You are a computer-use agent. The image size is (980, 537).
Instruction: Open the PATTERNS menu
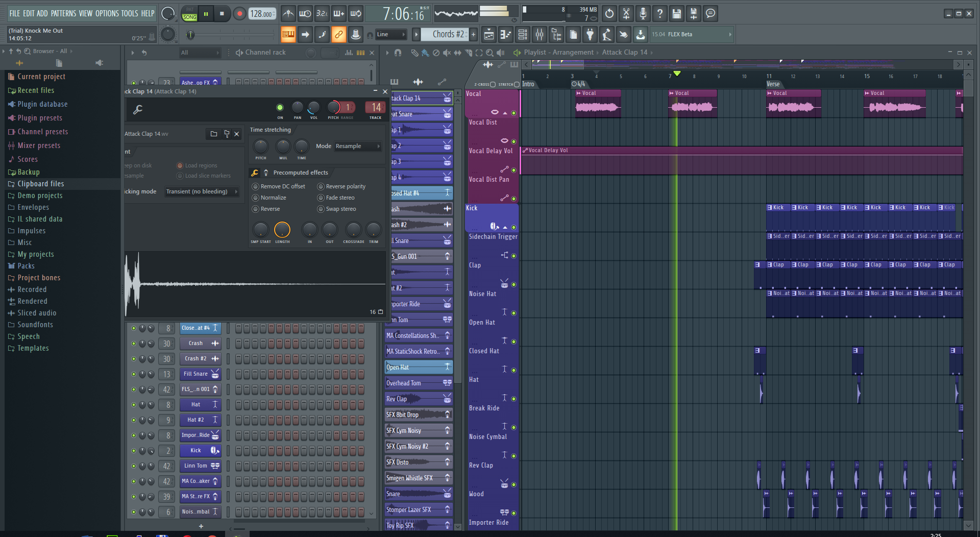click(x=63, y=13)
